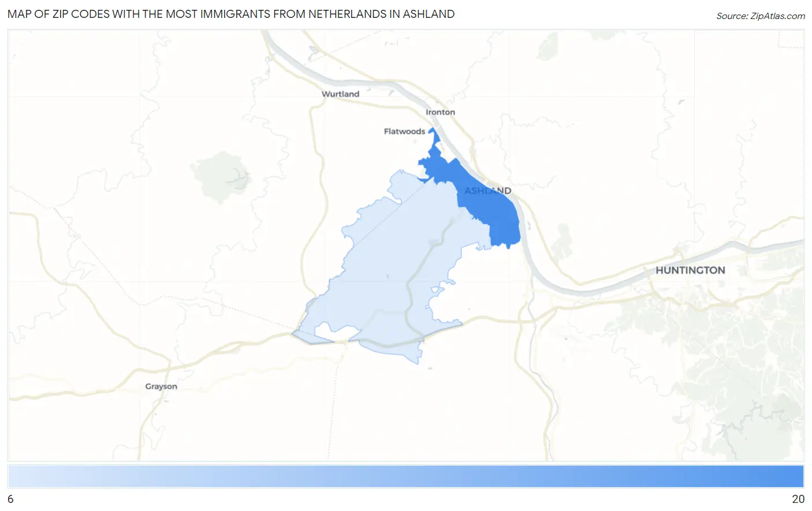Click the legend minimum value 6
Image resolution: width=812 pixels, height=511 pixels.
click(x=10, y=499)
